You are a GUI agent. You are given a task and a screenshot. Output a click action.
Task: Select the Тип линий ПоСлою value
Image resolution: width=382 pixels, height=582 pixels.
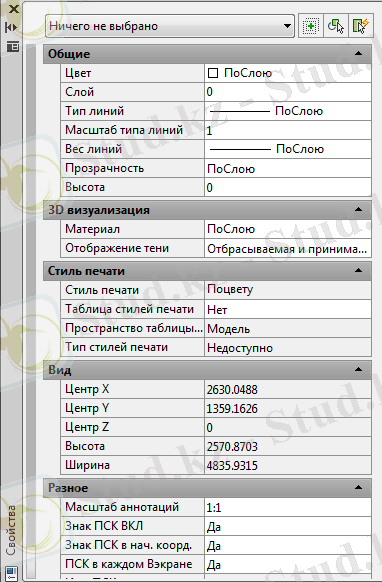[x=288, y=111]
